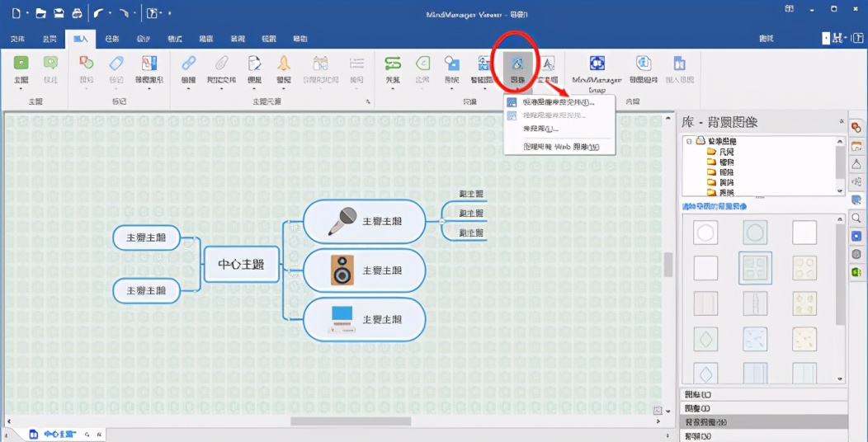
Task: Switch to the File ribbon tab
Action: (x=17, y=39)
